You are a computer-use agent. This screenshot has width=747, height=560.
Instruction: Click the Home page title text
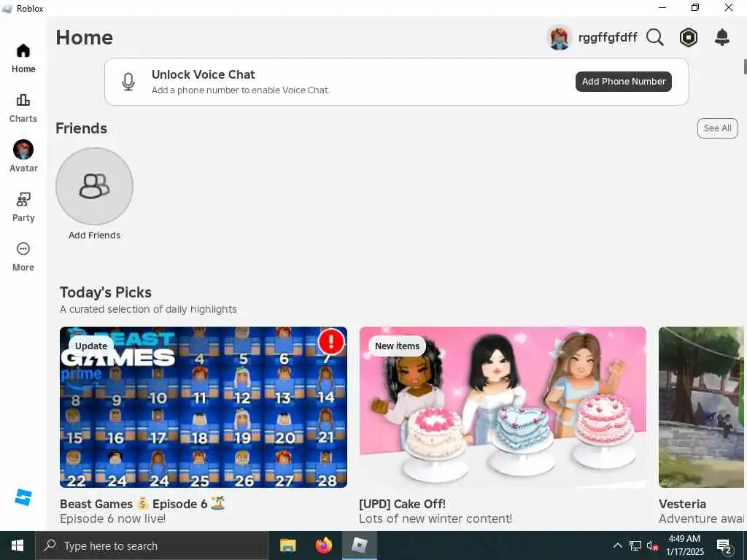point(85,38)
